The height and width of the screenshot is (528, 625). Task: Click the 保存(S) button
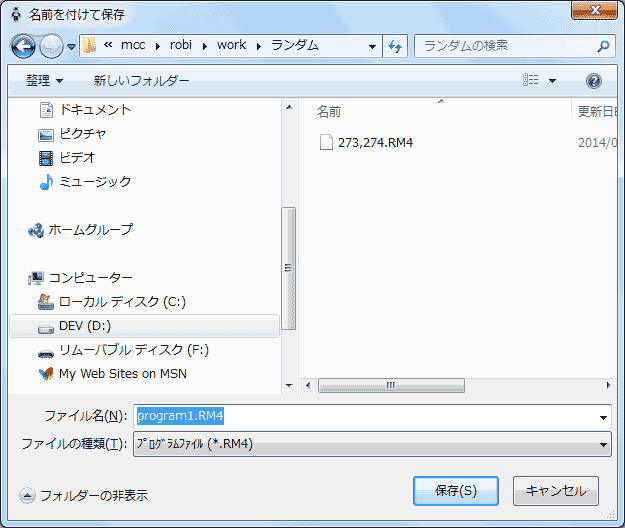[x=456, y=491]
